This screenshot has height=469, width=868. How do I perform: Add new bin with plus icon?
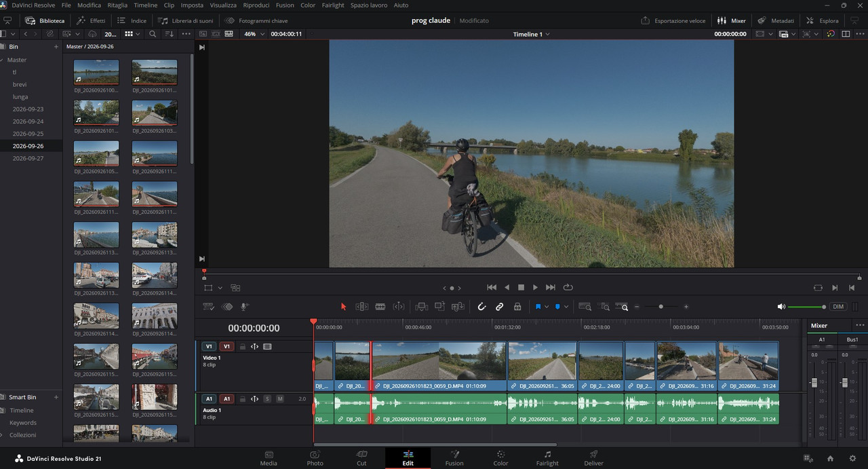pyautogui.click(x=56, y=47)
